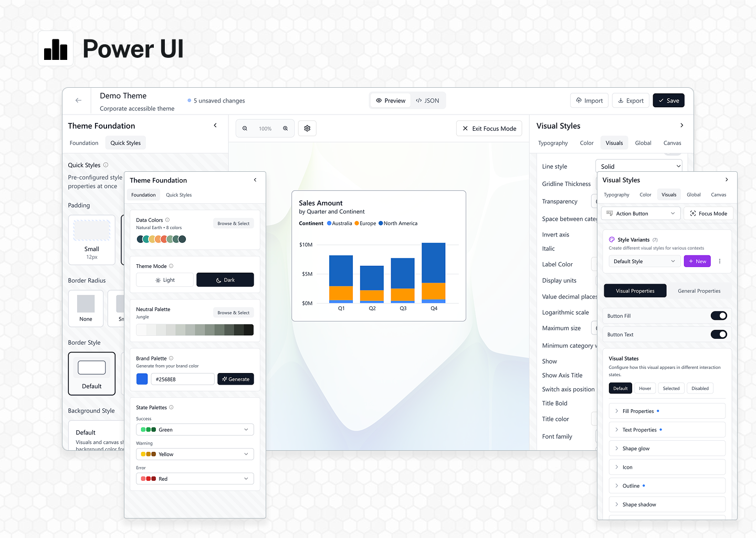
Task: Open the Action Button visual selector dropdown
Action: 640,213
